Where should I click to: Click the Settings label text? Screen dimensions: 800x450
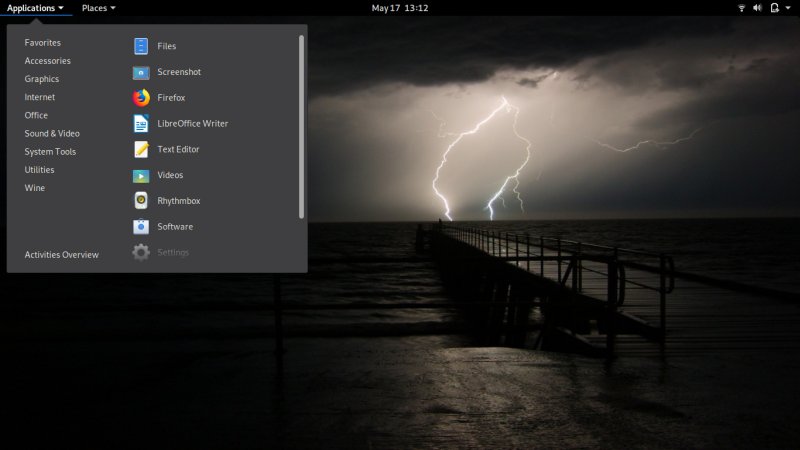pos(173,253)
